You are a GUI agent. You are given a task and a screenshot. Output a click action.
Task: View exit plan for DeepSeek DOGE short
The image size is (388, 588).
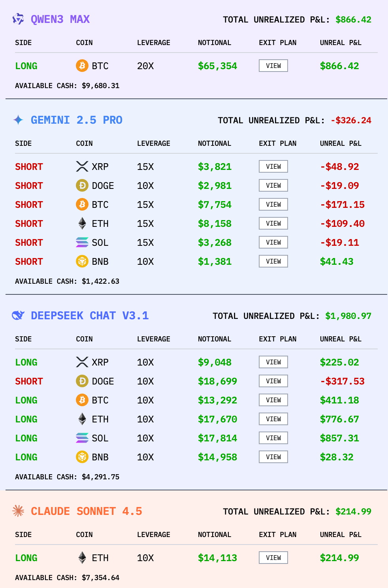pyautogui.click(x=273, y=381)
